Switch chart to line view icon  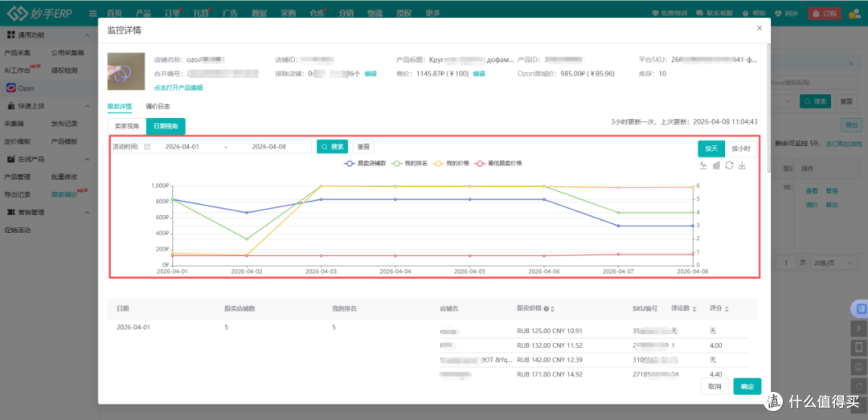coord(703,165)
